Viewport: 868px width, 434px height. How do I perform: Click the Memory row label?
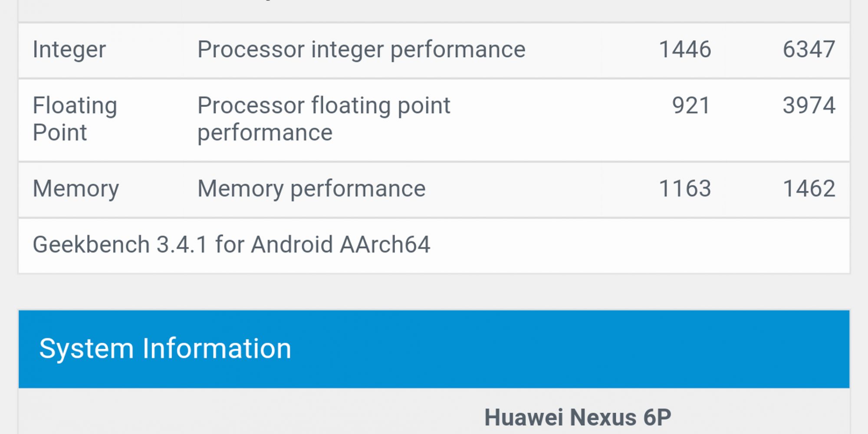[76, 189]
